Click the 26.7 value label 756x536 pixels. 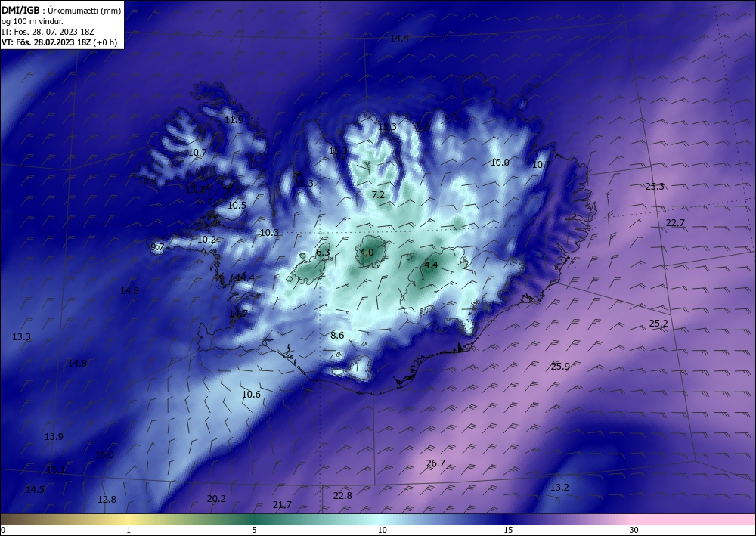(x=435, y=463)
